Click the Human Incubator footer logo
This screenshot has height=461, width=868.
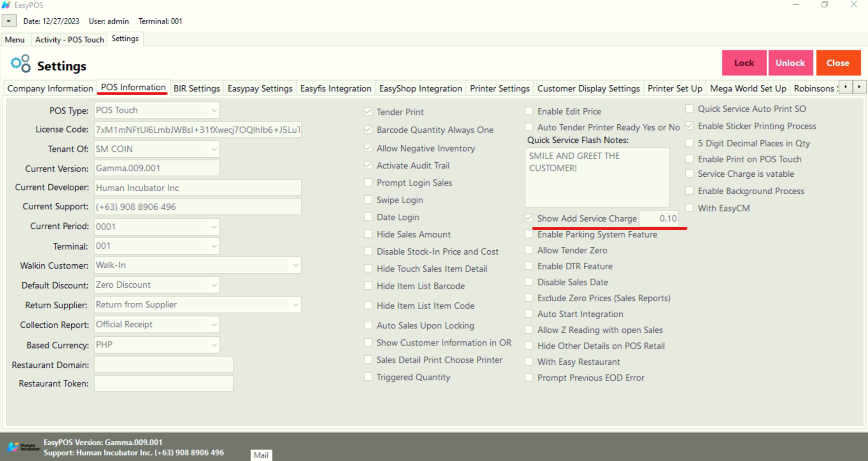pyautogui.click(x=23, y=447)
